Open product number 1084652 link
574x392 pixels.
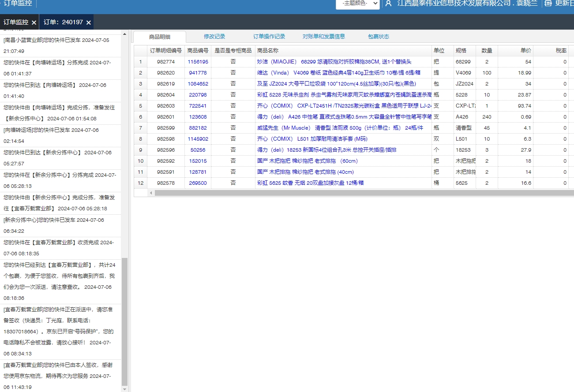[198, 84]
